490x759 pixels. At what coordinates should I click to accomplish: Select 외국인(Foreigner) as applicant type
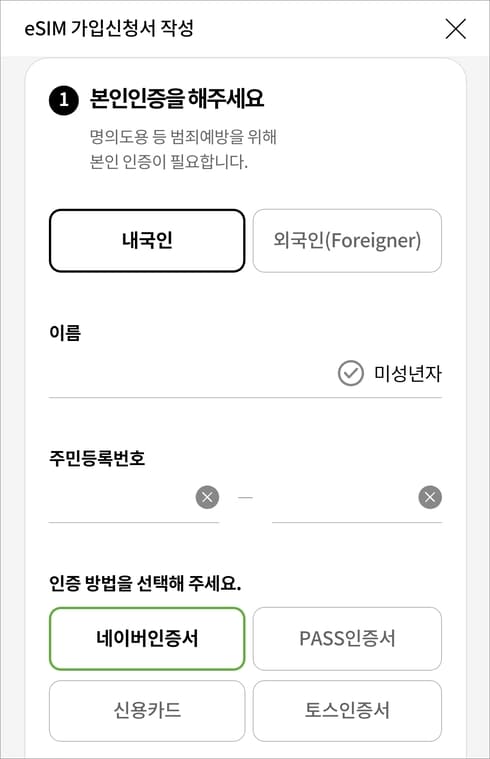pyautogui.click(x=347, y=241)
